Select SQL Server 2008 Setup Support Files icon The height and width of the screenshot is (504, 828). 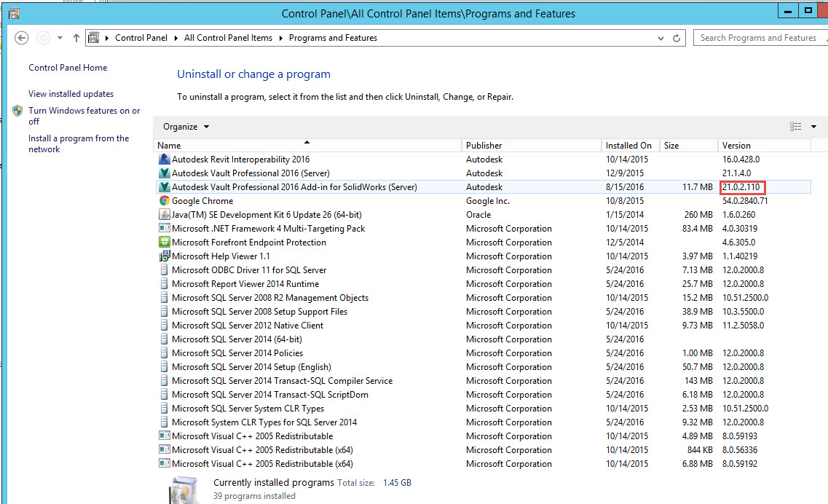coord(165,311)
